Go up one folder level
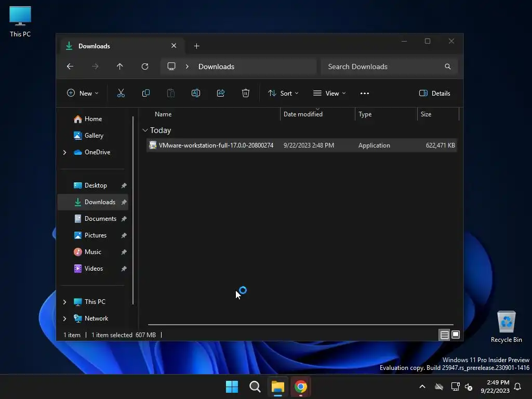This screenshot has height=399, width=532. pos(120,66)
